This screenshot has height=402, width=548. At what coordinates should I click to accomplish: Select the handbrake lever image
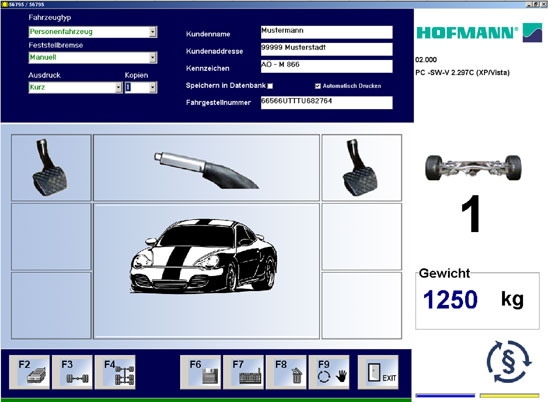click(207, 168)
